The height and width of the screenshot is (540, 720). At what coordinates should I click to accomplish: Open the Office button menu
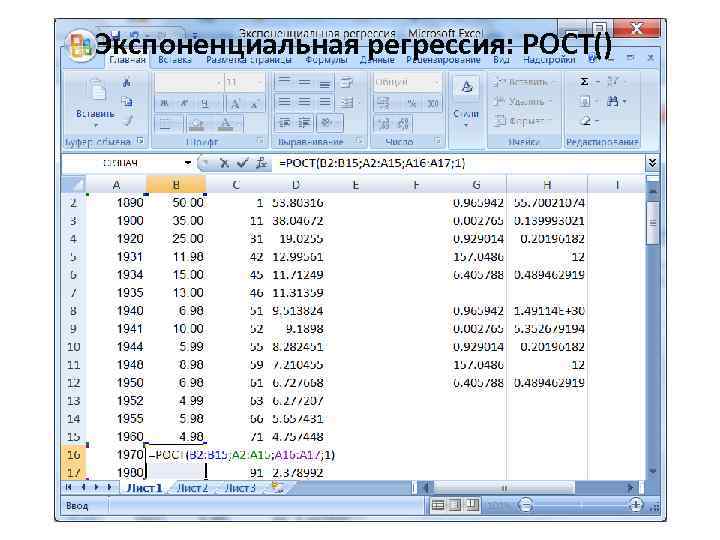pyautogui.click(x=79, y=47)
